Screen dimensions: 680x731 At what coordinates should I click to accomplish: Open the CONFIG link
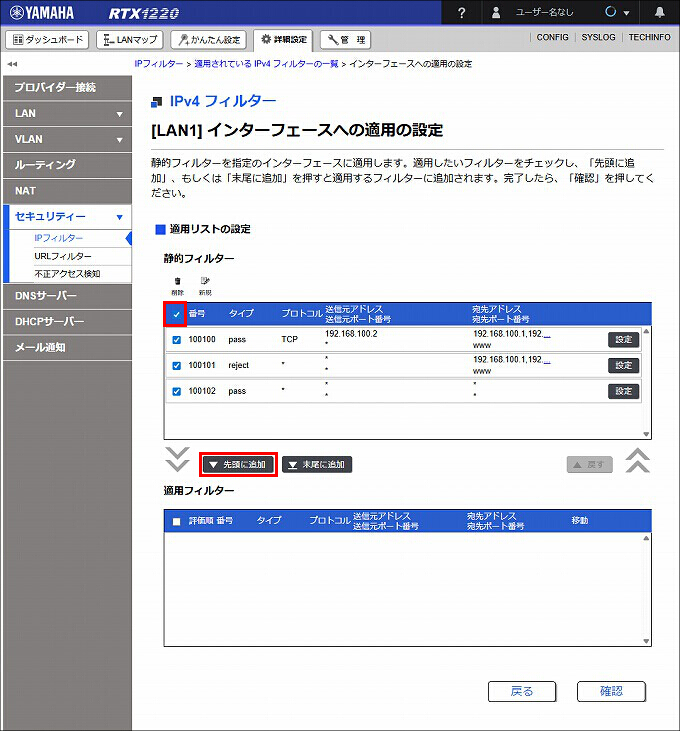pos(552,37)
